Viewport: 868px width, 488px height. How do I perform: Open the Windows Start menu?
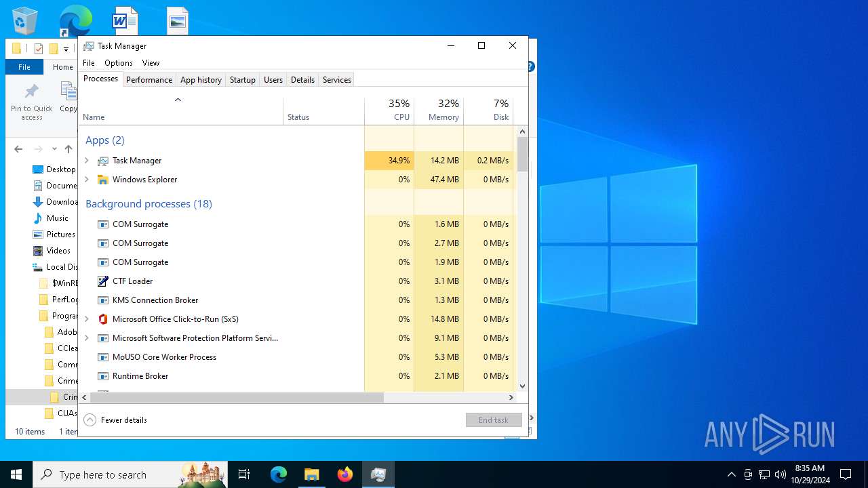tap(16, 474)
